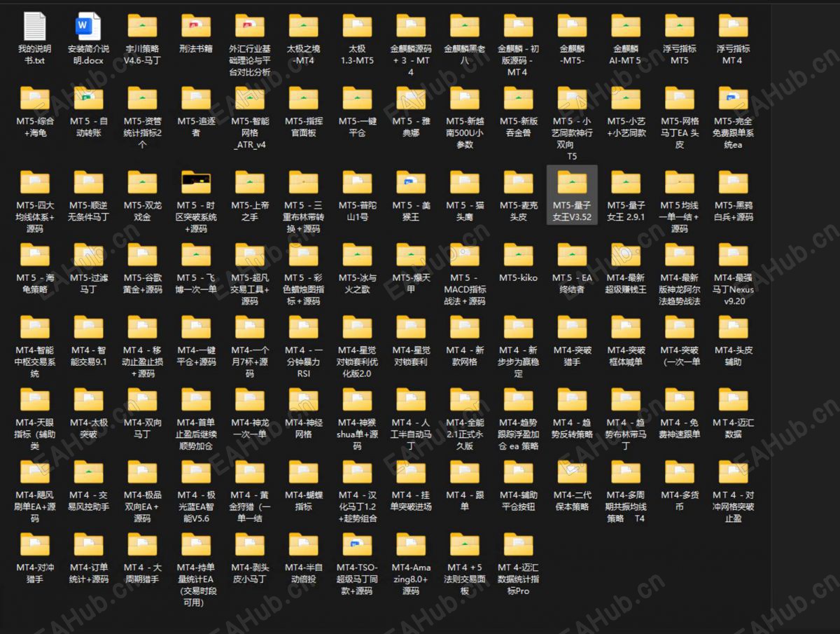Select the 太极之境-MT4 folder icon
This screenshot has height=634, width=840.
[x=304, y=26]
